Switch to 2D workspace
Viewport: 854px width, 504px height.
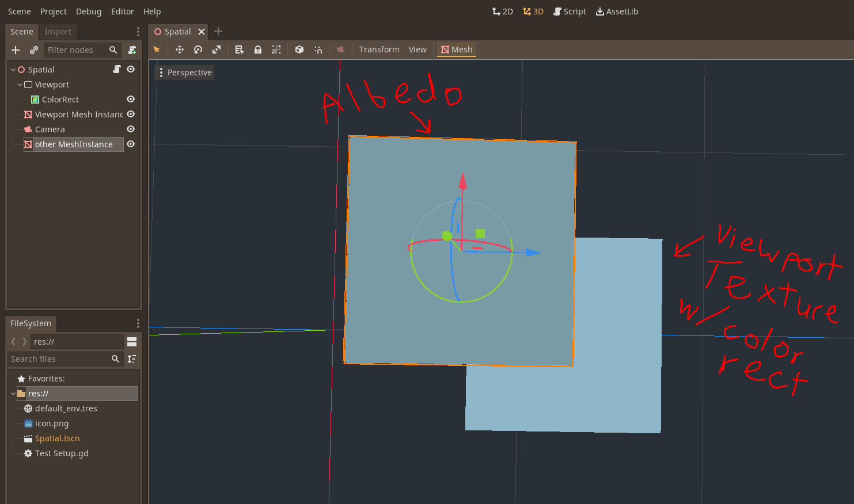click(502, 12)
